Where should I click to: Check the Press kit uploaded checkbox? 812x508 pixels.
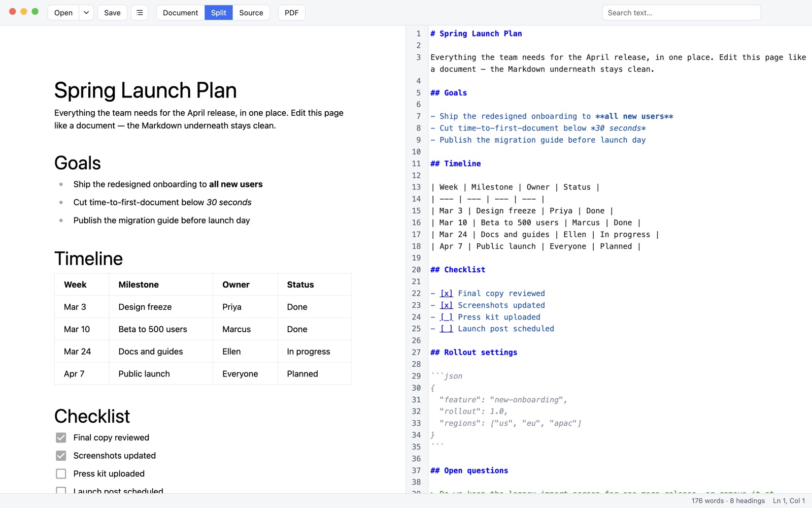[x=61, y=473]
